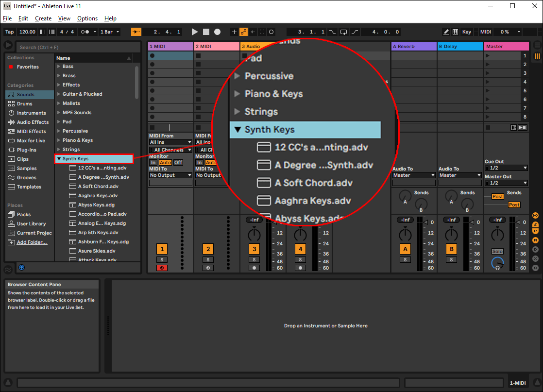Screen dimensions: 543x392
Task: Open the Create menu
Action: 43,18
